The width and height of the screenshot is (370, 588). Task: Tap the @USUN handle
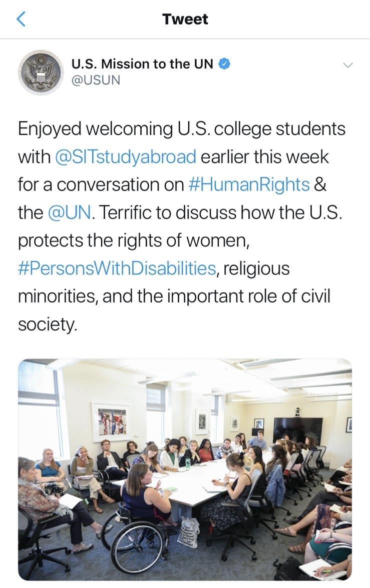point(96,80)
